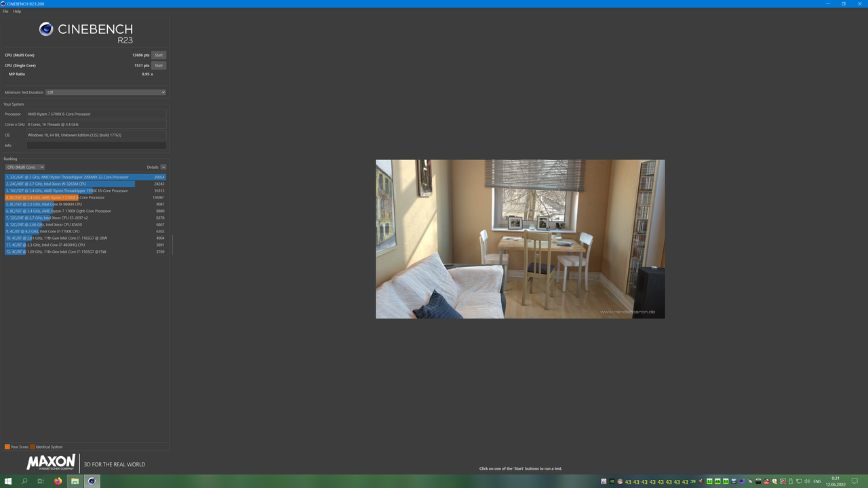Screen dimensions: 868x488
Task: Open Windows taskbar search
Action: [24, 481]
